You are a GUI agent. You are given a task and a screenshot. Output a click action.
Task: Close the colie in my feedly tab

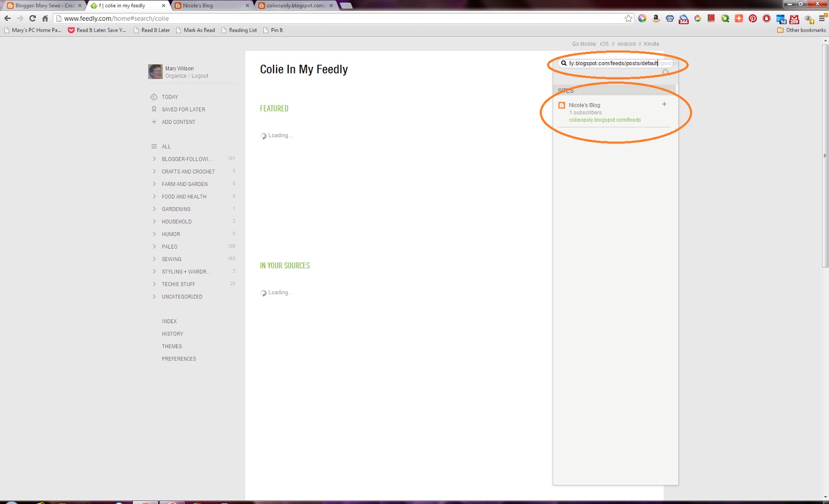click(164, 6)
